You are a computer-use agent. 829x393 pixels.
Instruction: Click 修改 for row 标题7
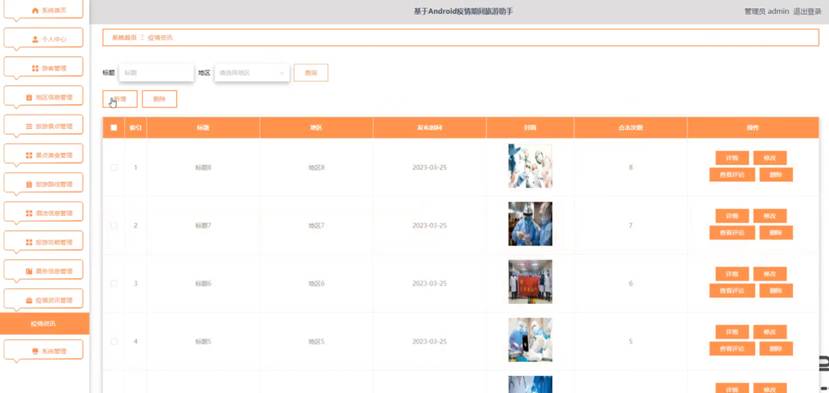tap(770, 216)
